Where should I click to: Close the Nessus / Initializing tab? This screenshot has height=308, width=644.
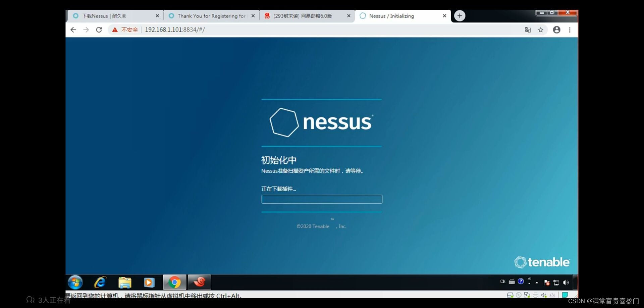444,16
